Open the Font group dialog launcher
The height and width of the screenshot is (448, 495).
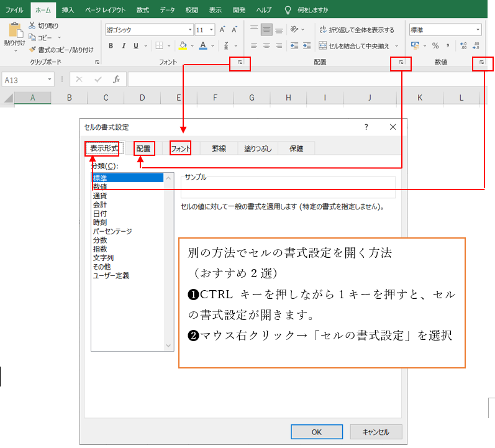pyautogui.click(x=240, y=63)
